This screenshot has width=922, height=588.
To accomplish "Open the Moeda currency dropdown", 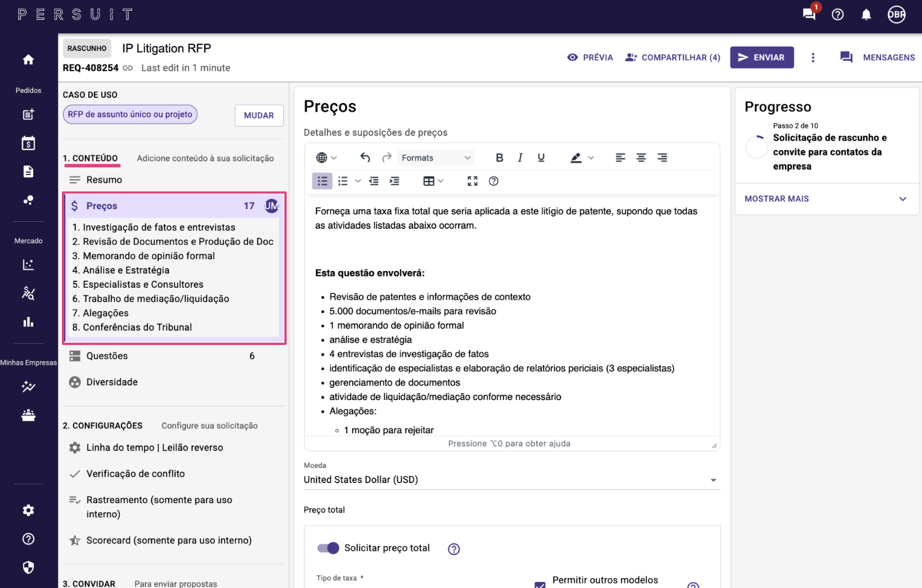I will [x=511, y=480].
